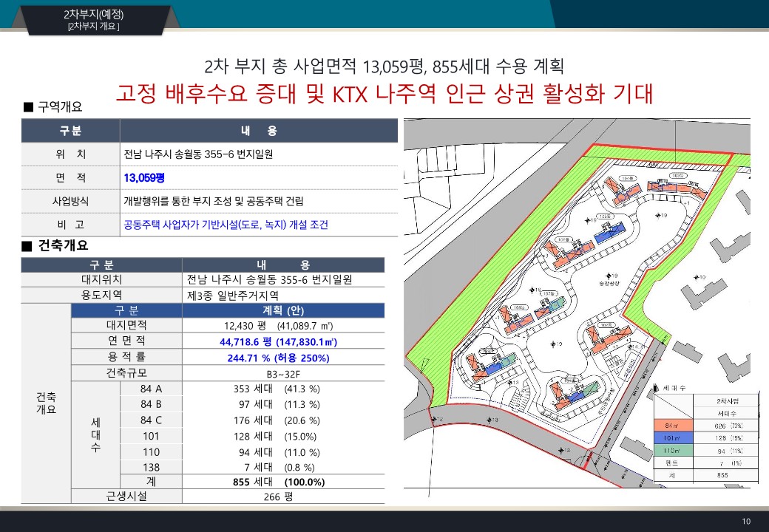The width and height of the screenshot is (769, 532).
Task: Click the '대지위치' row label
Action: tap(101, 280)
